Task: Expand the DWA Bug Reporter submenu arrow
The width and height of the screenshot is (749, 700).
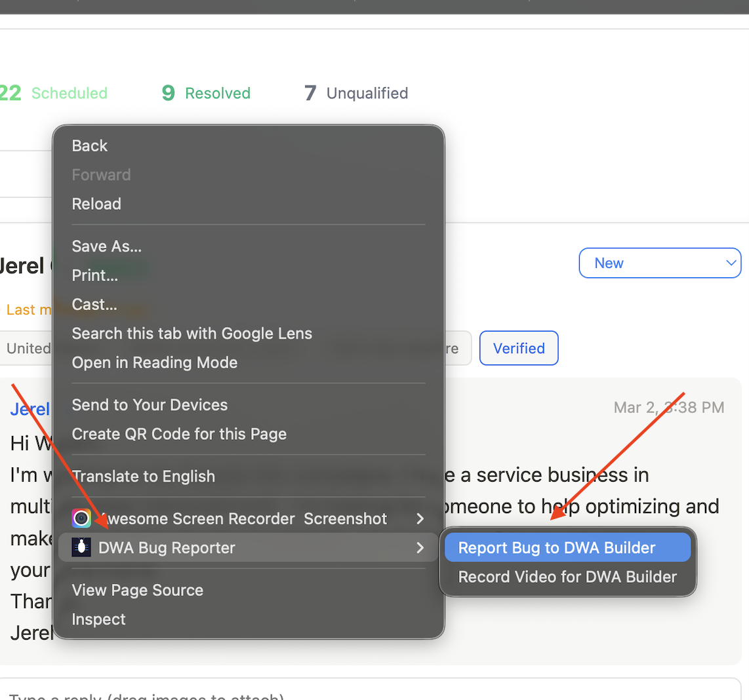Action: pos(420,547)
